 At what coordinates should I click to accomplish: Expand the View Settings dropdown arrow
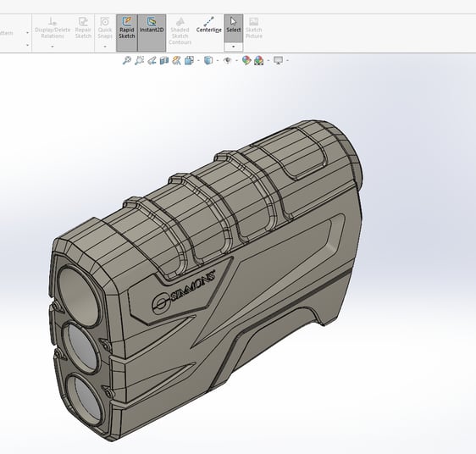(287, 60)
